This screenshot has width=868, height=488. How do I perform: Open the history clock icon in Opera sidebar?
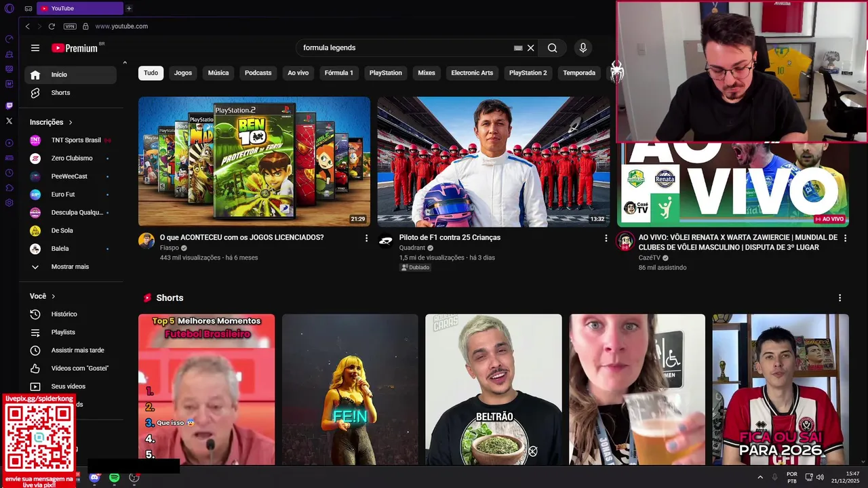pos(9,173)
